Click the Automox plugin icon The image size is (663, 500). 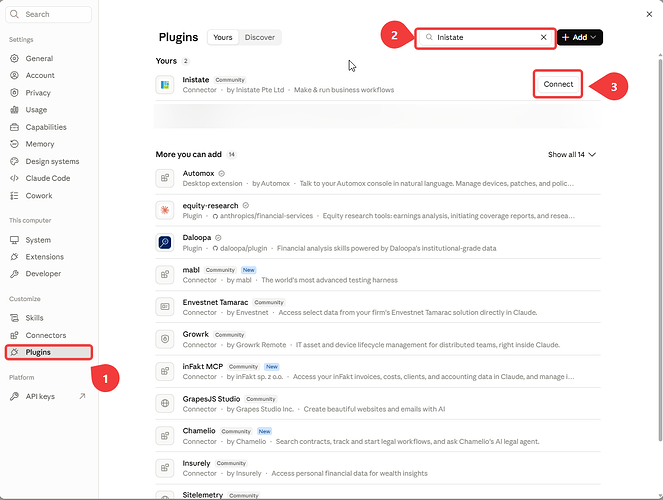click(x=165, y=178)
